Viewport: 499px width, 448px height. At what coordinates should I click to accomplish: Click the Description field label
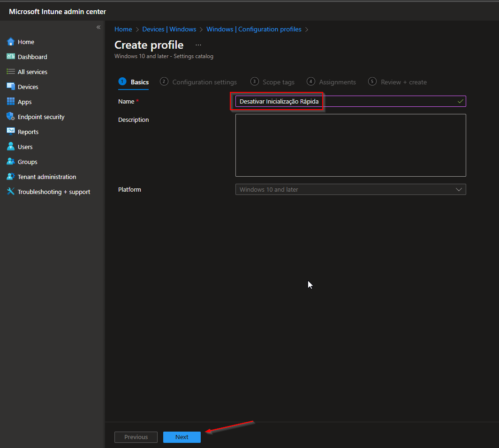133,120
